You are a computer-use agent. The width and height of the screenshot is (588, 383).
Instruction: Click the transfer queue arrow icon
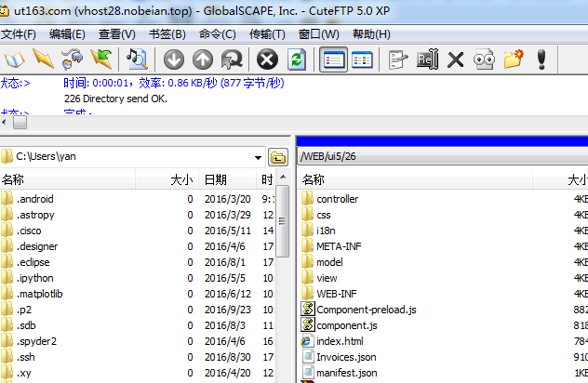(x=232, y=59)
